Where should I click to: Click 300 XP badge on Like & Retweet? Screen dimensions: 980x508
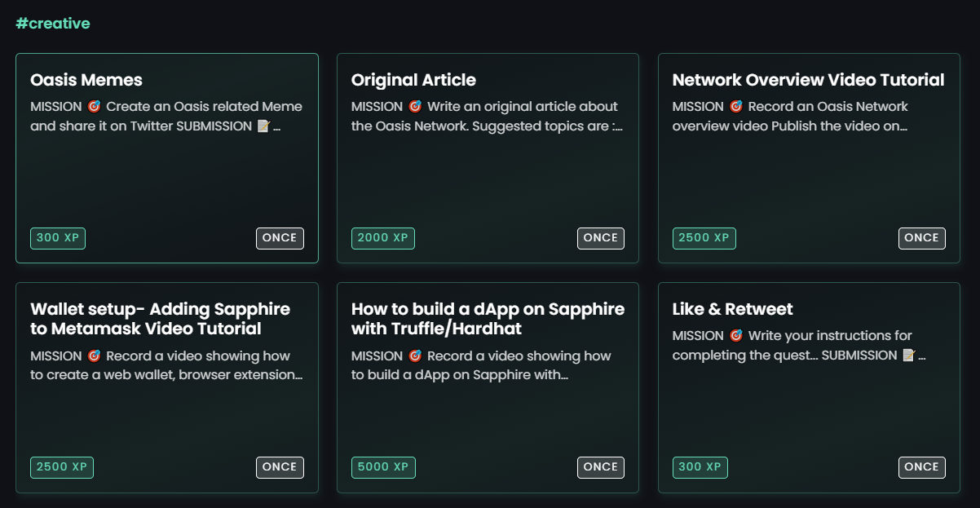click(x=700, y=467)
